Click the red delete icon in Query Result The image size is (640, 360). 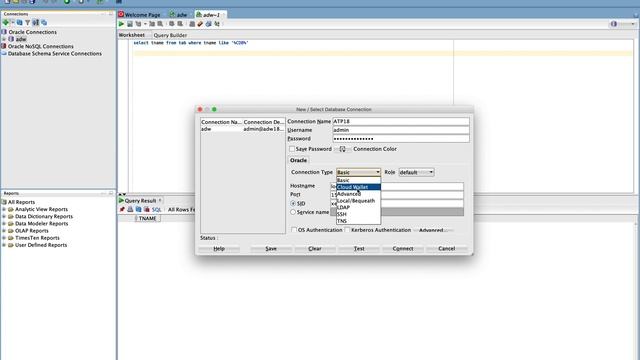pyautogui.click(x=147, y=209)
